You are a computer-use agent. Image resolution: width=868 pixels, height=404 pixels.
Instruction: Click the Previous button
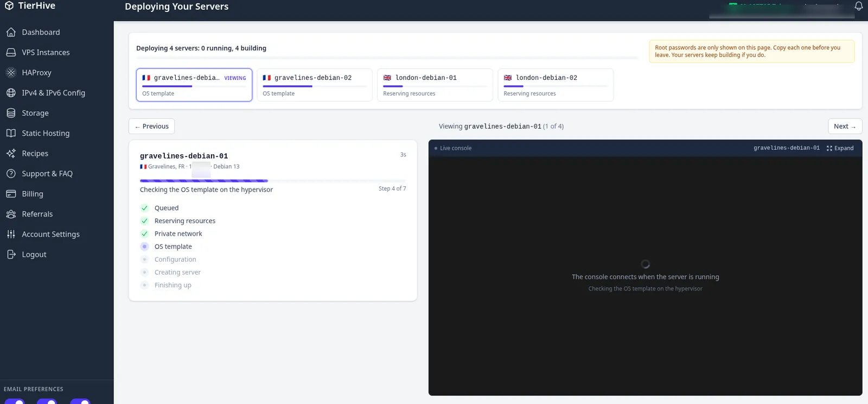pos(151,127)
